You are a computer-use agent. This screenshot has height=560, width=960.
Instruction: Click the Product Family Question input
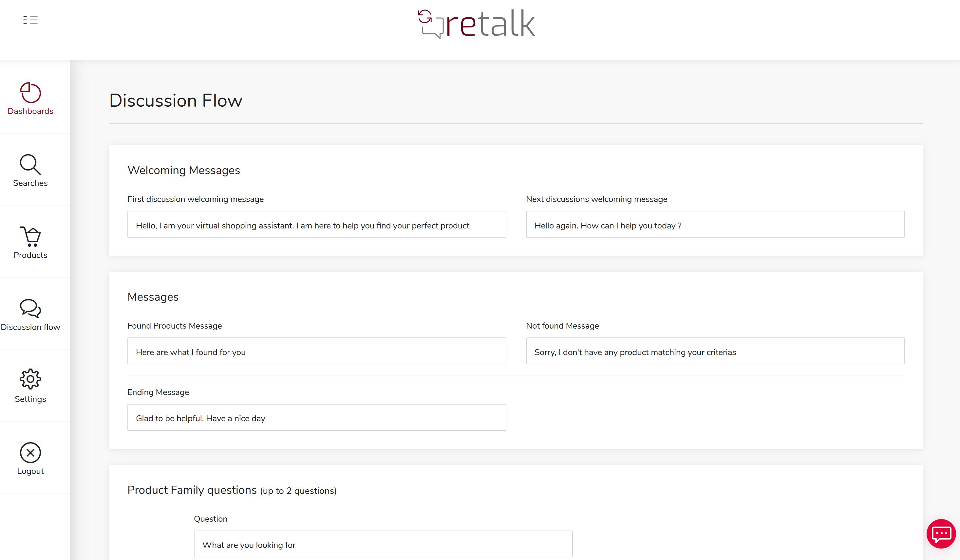pos(383,544)
